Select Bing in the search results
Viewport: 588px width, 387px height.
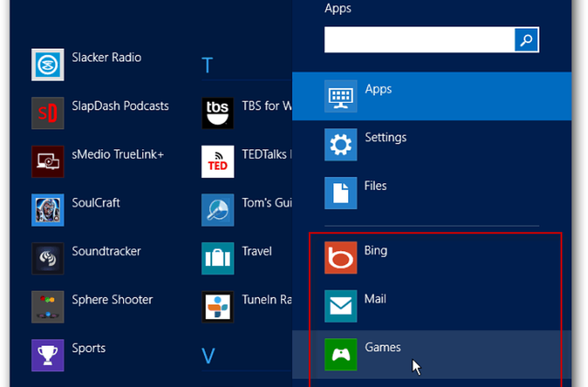376,250
